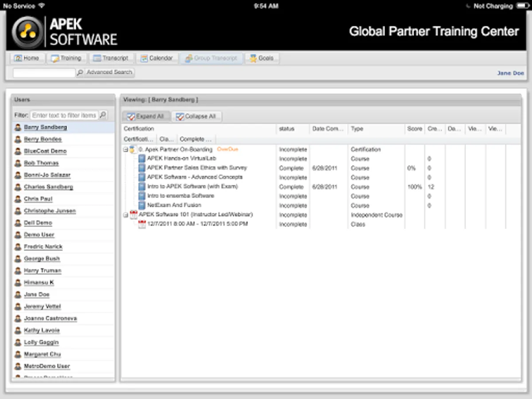This screenshot has width=532, height=399.
Task: Sort by the Score column header
Action: (415, 129)
